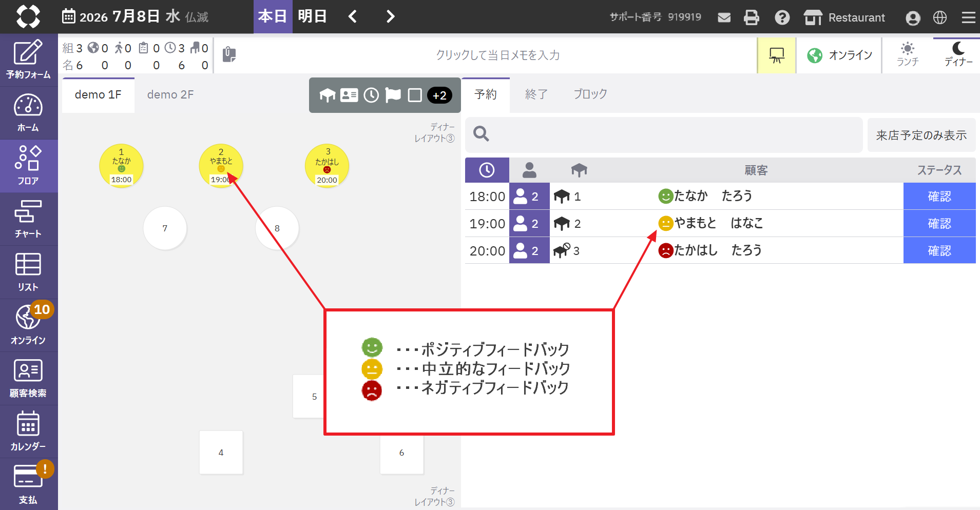The height and width of the screenshot is (510, 980).
Task: Open the user account icon
Action: (913, 18)
